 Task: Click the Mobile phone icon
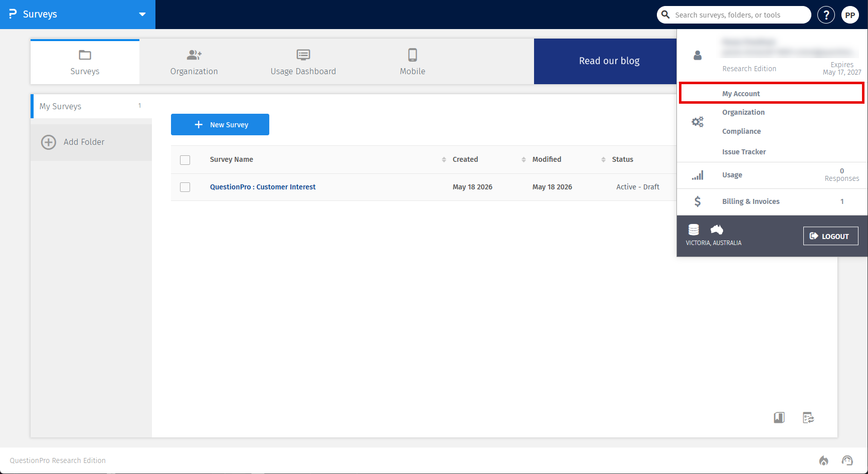[412, 55]
